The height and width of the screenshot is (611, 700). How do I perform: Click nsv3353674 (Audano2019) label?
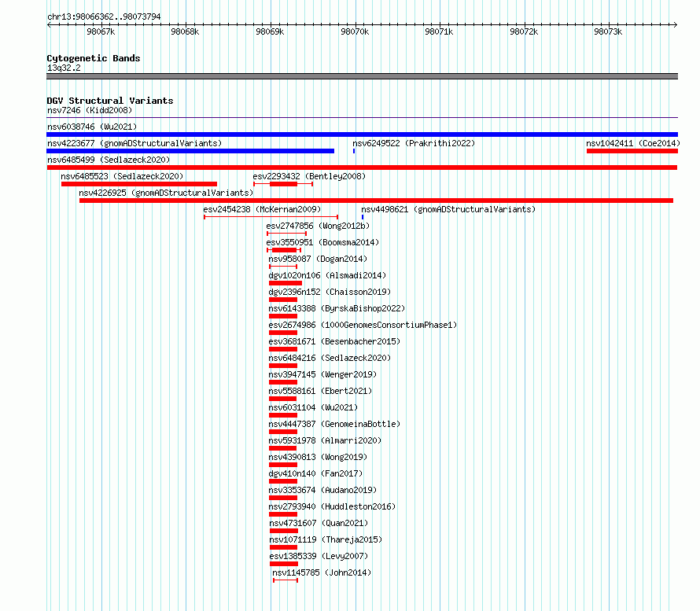point(322,490)
